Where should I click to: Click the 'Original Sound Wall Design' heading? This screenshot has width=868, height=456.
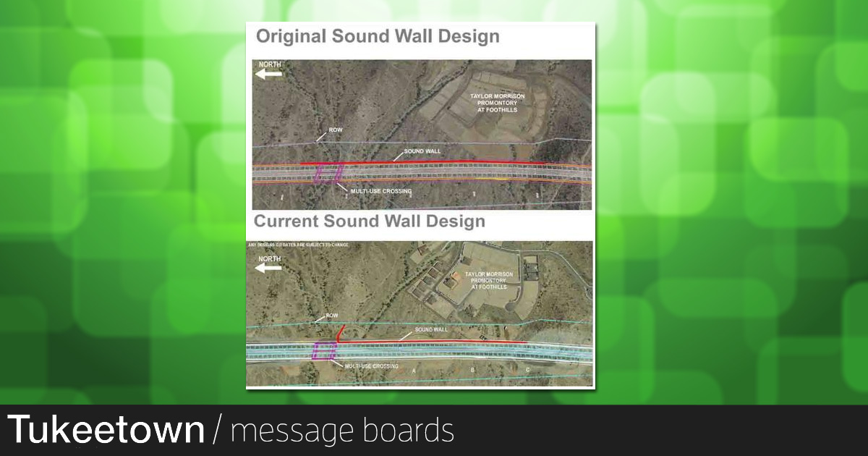tap(377, 36)
